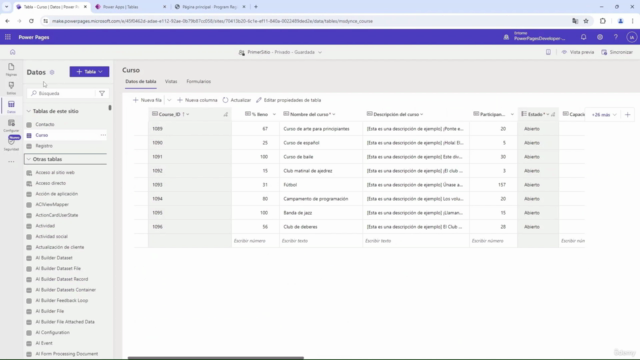Viewport: 640px width, 360px height.
Task: Bookmark this page with the star icon
Action: 586,21
